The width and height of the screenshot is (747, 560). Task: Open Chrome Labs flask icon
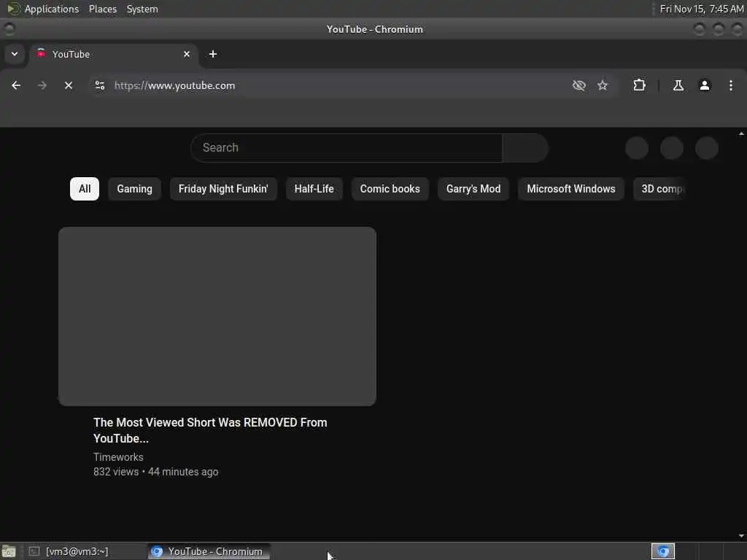[x=678, y=85]
